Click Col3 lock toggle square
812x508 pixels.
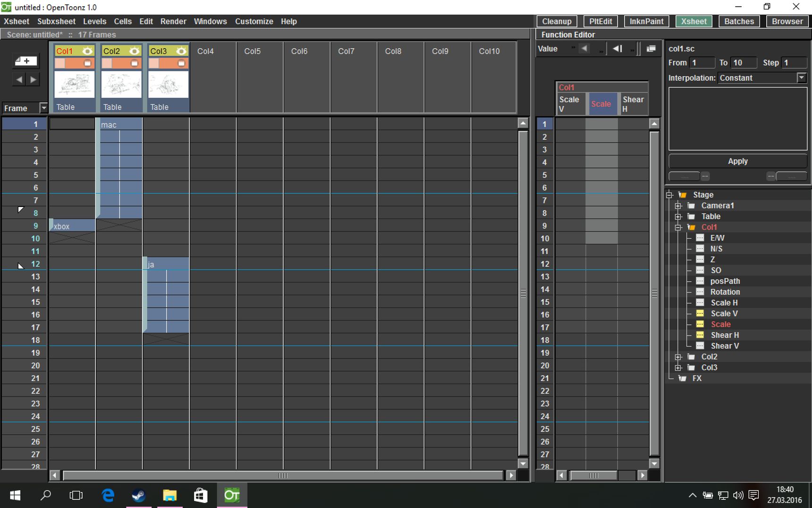point(154,63)
